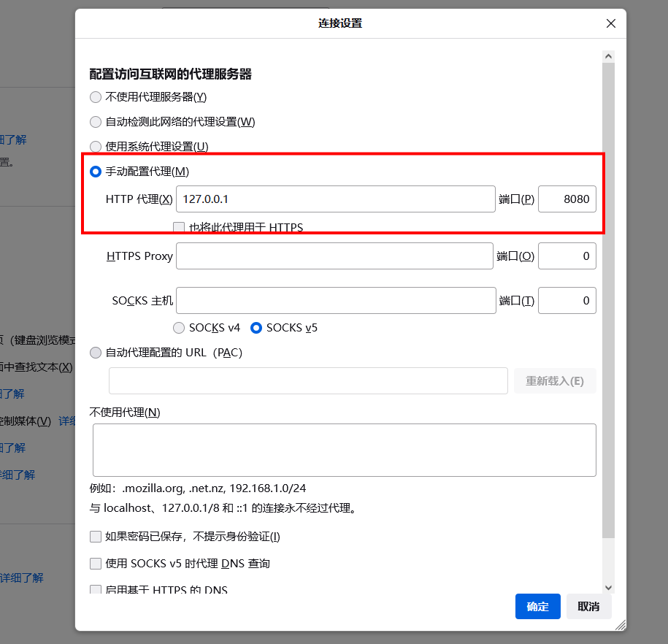Check 启用基于 HTTPS 的 DNS option

coord(96,589)
